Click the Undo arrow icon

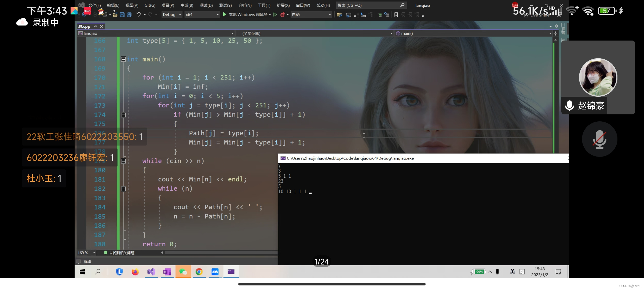click(138, 15)
